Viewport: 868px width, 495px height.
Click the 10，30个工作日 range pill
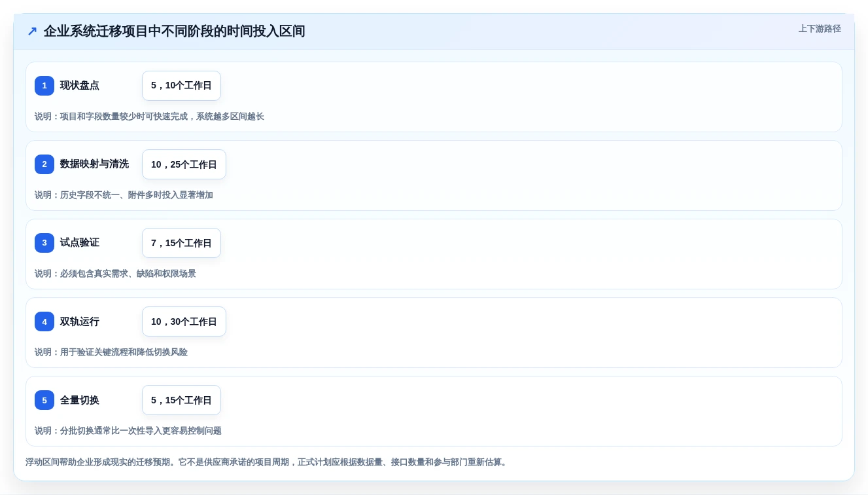point(184,321)
